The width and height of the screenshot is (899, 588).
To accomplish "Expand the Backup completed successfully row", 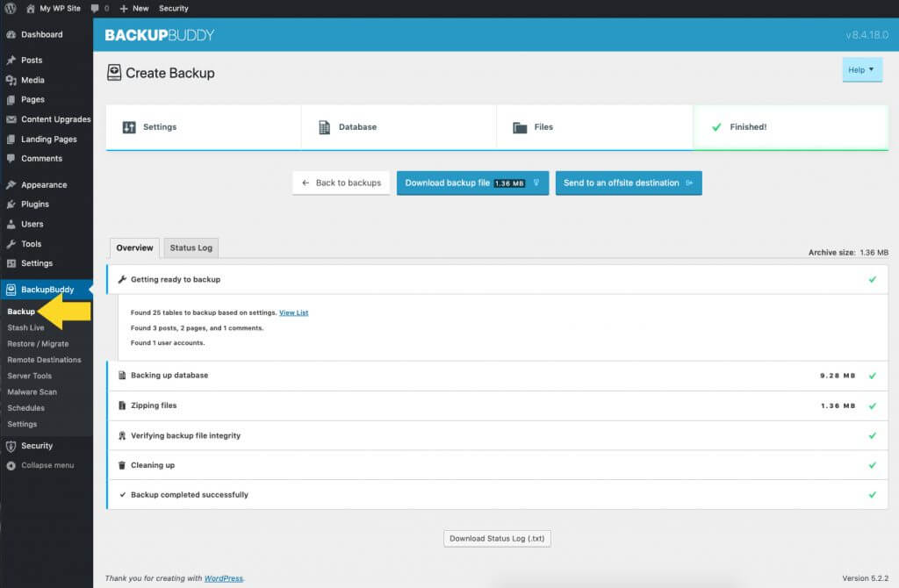I will coord(497,495).
